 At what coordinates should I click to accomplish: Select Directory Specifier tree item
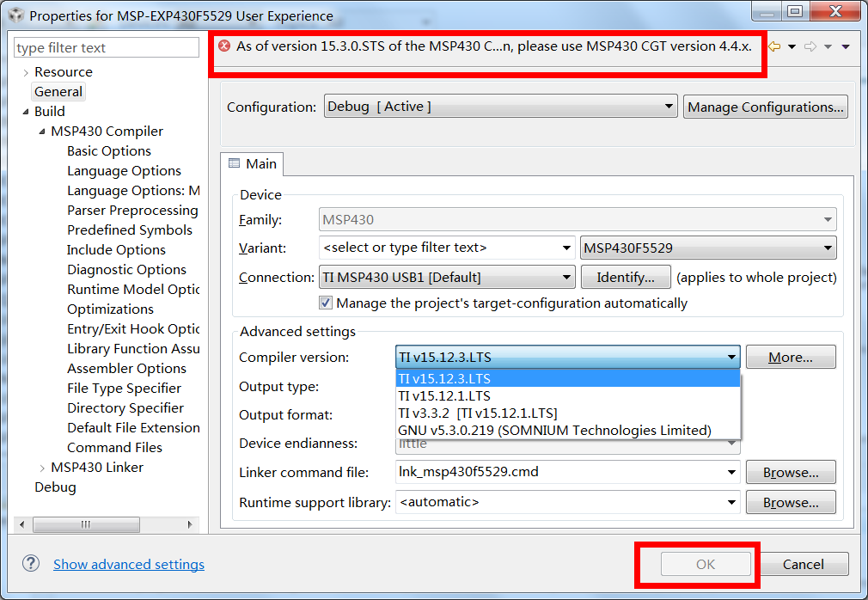125,408
